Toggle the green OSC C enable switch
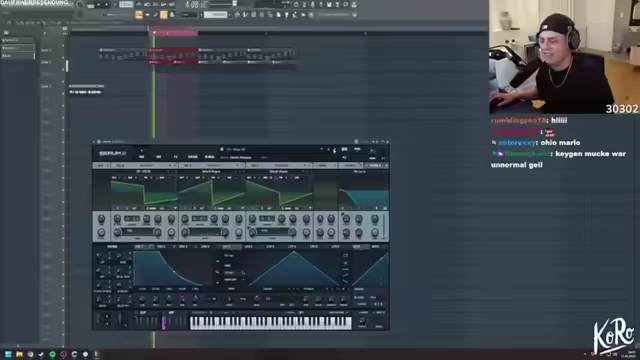 click(x=249, y=166)
